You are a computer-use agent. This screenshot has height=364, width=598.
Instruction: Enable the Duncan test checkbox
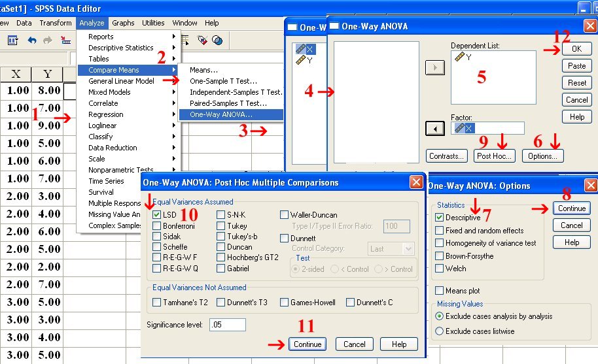pyautogui.click(x=220, y=247)
